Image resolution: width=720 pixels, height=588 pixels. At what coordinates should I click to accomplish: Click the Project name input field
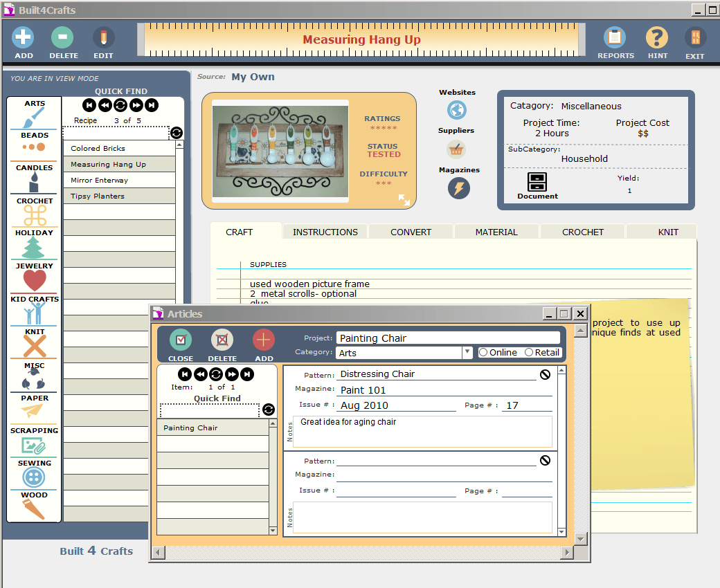click(447, 338)
